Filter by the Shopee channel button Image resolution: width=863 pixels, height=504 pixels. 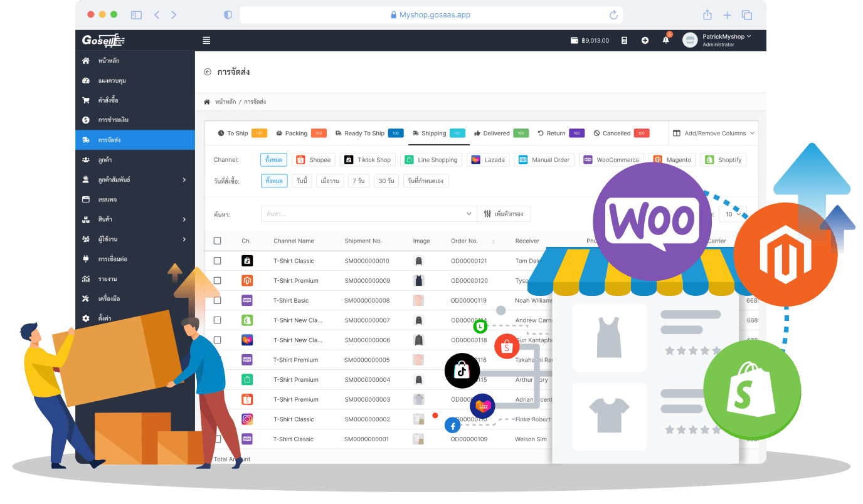[x=314, y=160]
